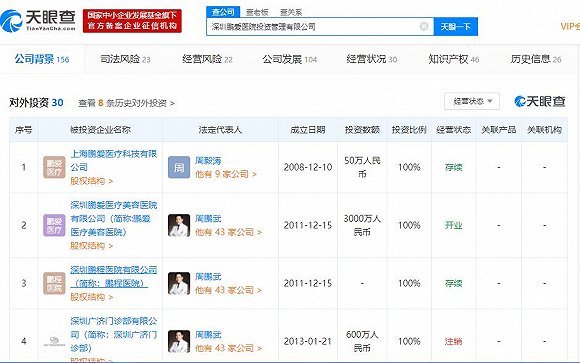Open logo of 深圳鹏爱医疗美容医院有限公司

coord(54,225)
